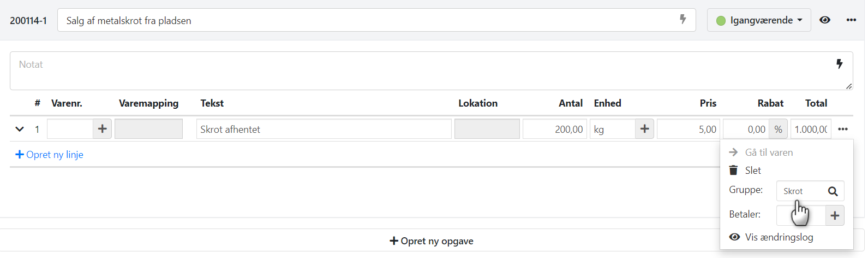Click the plus button next to Betaler
This screenshot has width=868, height=258.
point(835,215)
